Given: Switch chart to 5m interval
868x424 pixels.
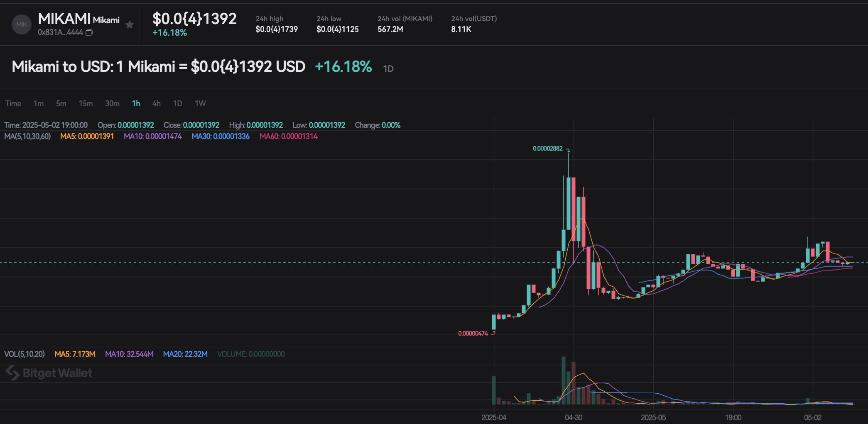Looking at the screenshot, I should [61, 103].
